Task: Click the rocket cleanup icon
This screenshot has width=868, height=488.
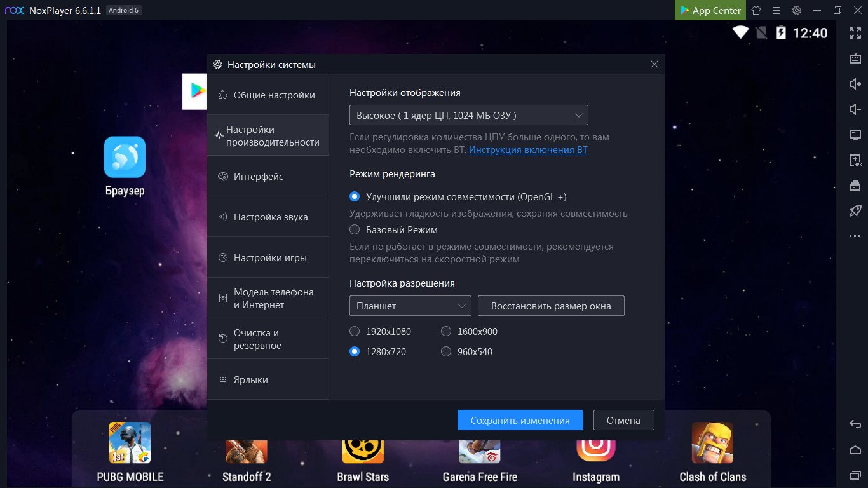Action: click(855, 211)
